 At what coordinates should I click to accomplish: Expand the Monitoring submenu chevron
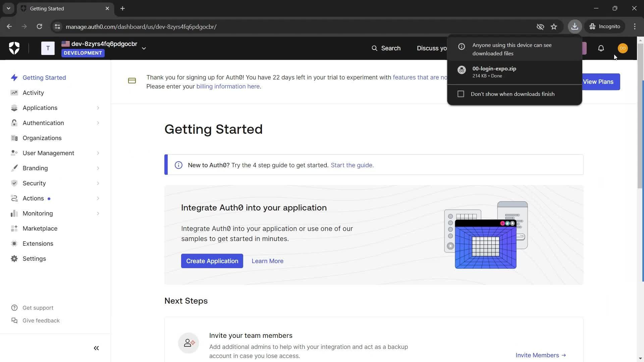coord(98,214)
